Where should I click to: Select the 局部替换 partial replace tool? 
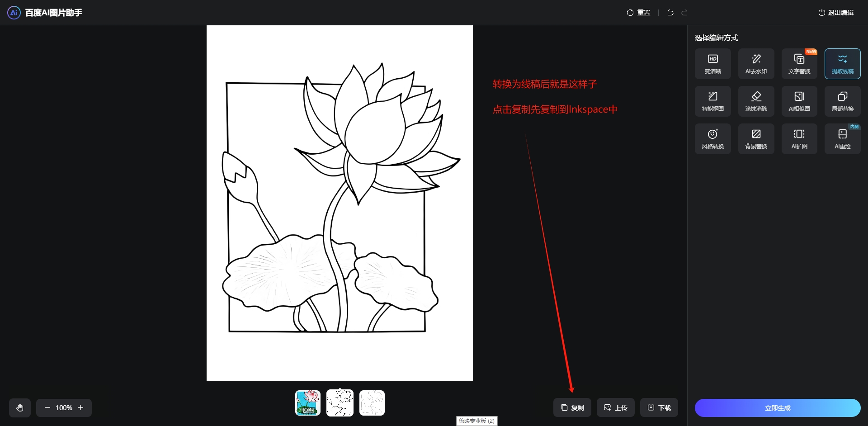pos(842,101)
